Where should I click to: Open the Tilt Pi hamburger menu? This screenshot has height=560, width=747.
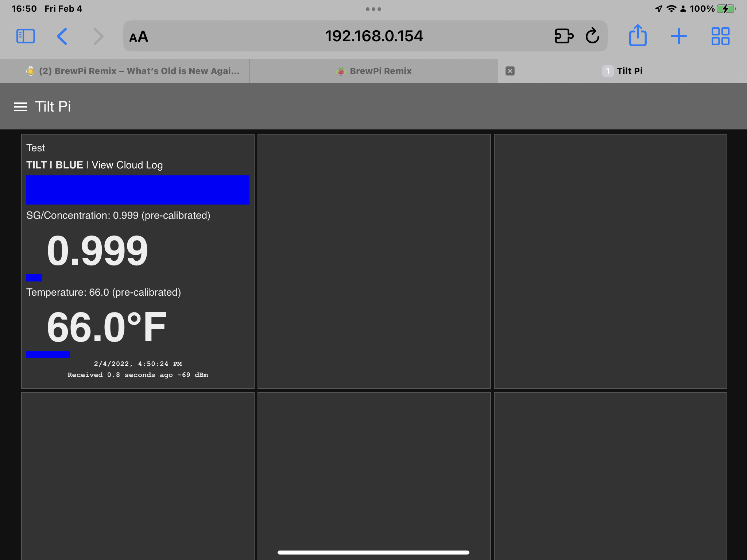20,107
